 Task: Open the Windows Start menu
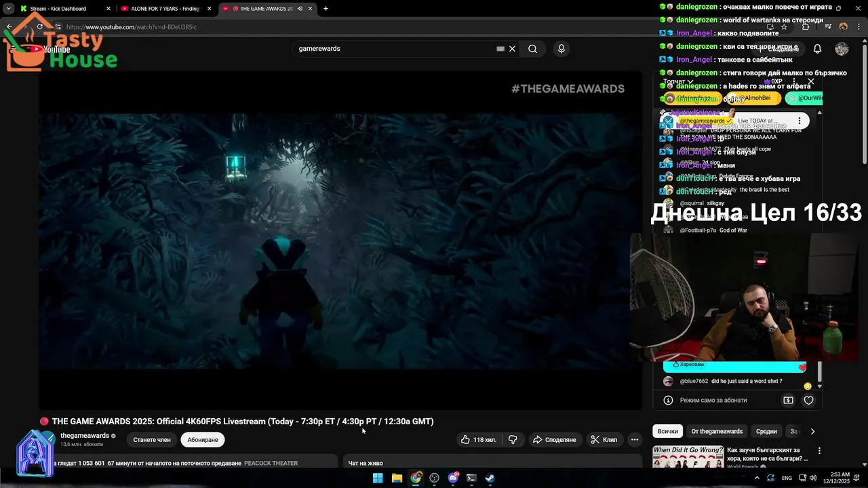point(378,478)
